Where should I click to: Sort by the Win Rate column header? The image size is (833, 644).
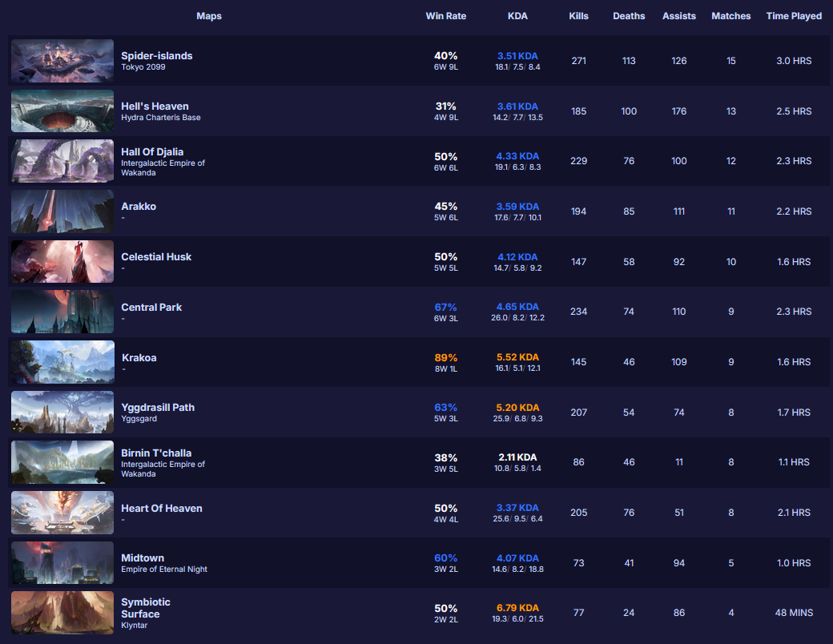click(x=445, y=16)
